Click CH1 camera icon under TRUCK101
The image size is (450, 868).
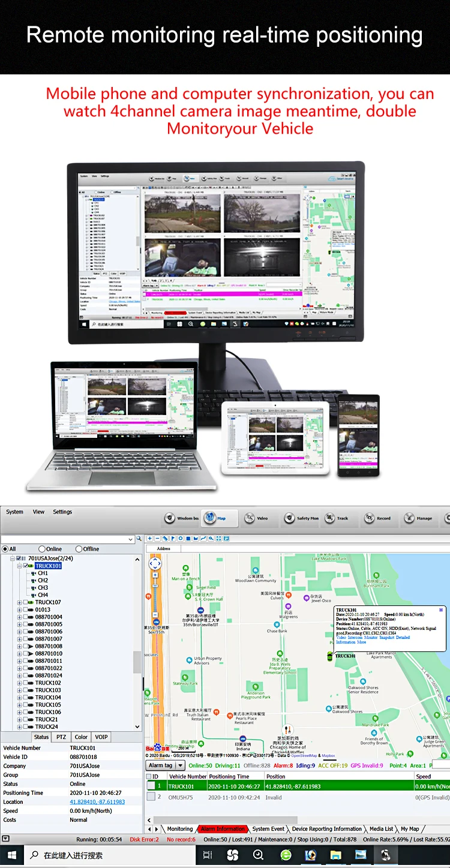click(34, 573)
